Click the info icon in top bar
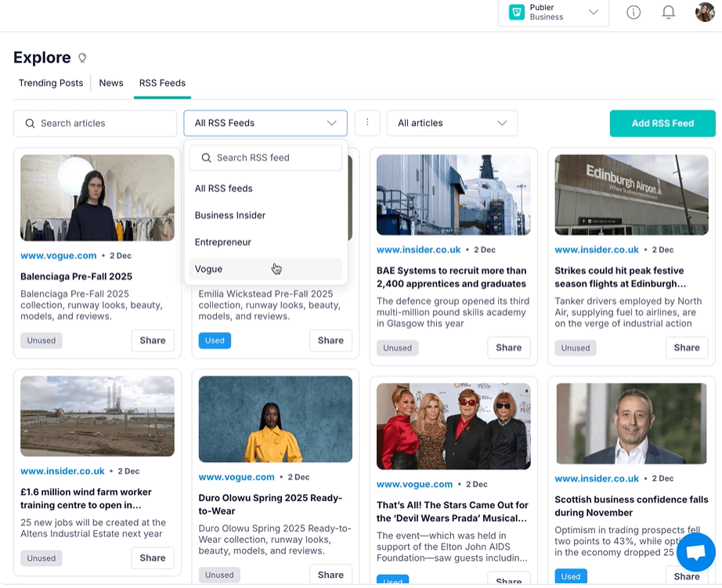 point(634,13)
